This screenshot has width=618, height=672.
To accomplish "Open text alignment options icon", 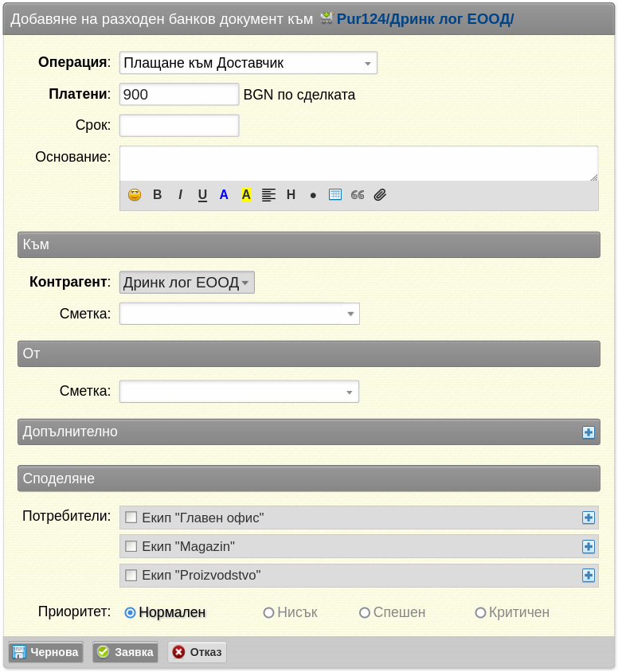I will coord(268,195).
